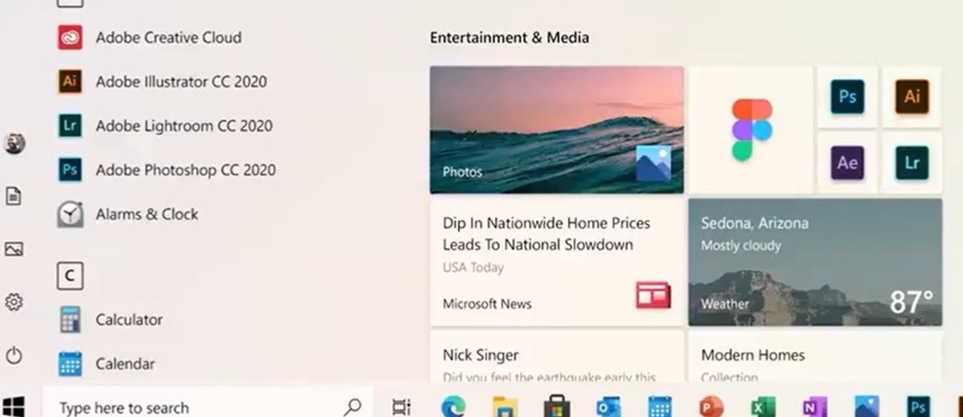Open Photos app from the taskbar
This screenshot has width=963, height=417.
coord(867,407)
